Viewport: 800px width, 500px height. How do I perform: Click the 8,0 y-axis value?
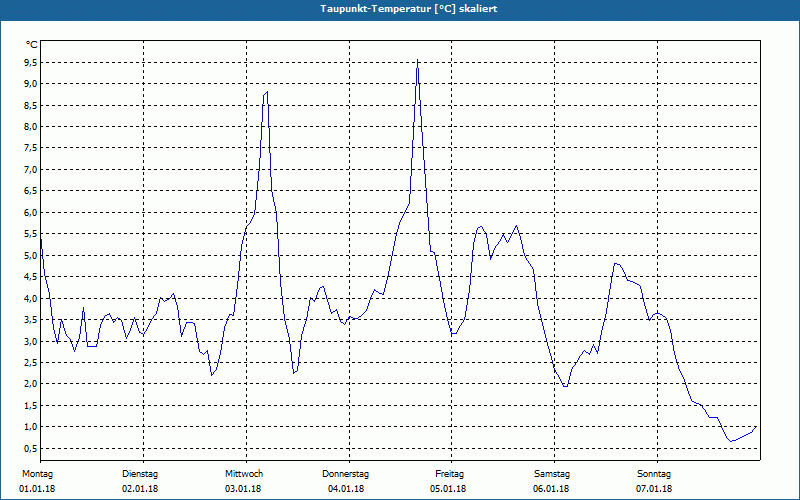[x=31, y=127]
